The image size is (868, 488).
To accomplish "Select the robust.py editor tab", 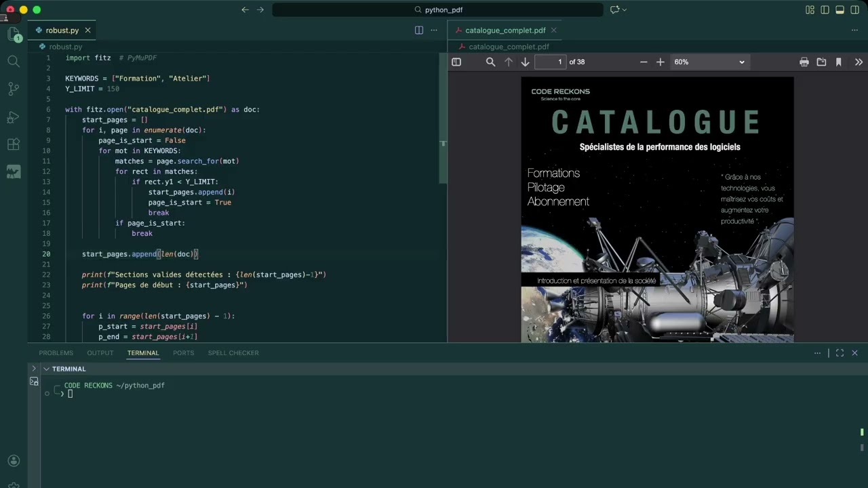I will click(x=62, y=30).
